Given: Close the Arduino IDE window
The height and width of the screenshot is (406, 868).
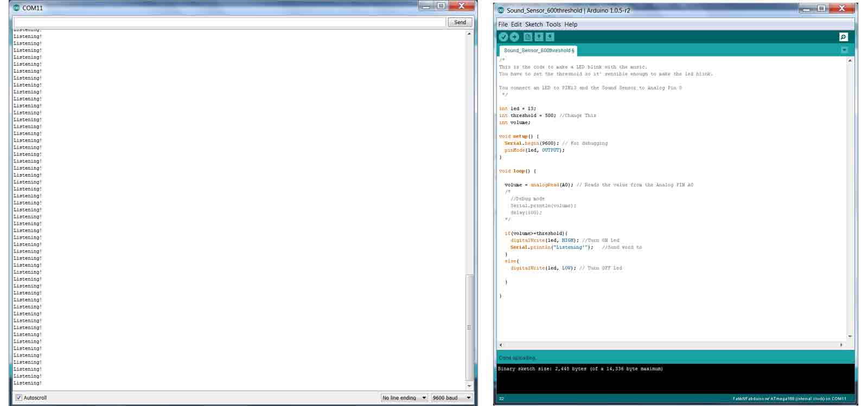Looking at the screenshot, I should (x=842, y=8).
